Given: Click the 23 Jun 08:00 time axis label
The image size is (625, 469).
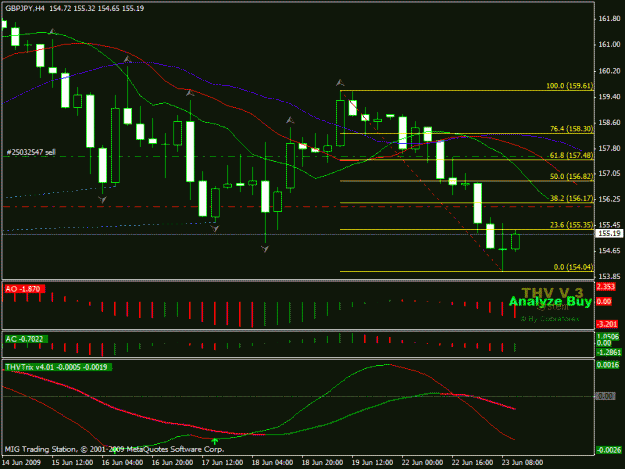Looking at the screenshot, I should (x=522, y=462).
